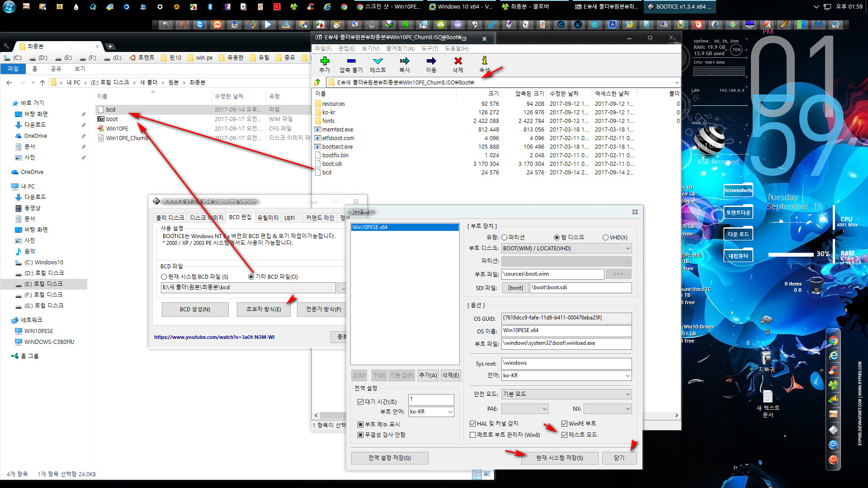Image resolution: width=868 pixels, height=488 pixels.
Task: Open the Recycle Bin icon on the desktop
Action: coord(816,286)
